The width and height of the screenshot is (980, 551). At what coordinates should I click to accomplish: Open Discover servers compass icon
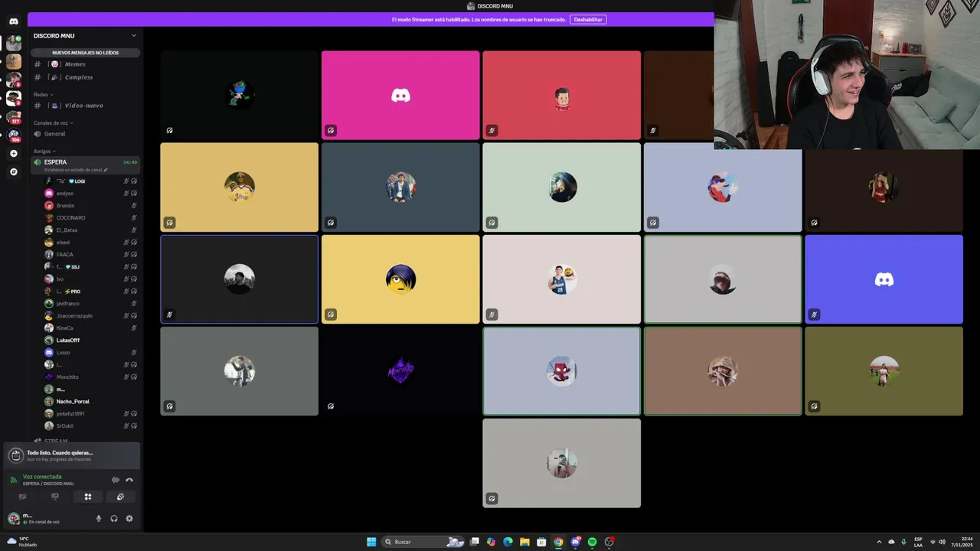14,172
